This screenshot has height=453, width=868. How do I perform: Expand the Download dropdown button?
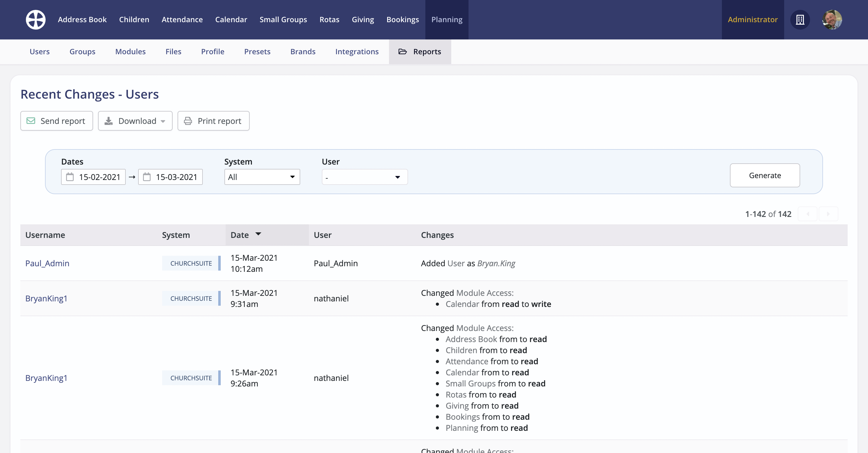pos(135,121)
